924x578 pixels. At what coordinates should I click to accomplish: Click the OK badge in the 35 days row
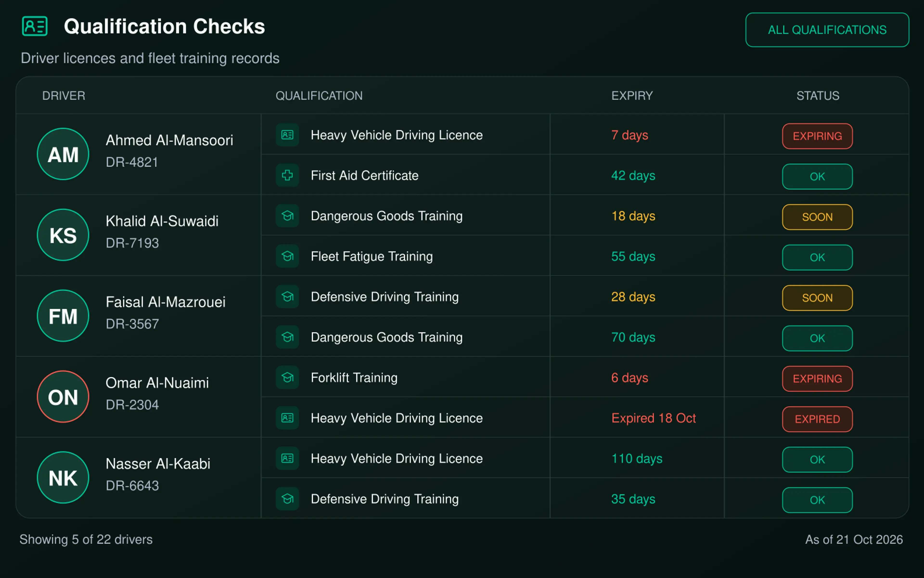817,500
